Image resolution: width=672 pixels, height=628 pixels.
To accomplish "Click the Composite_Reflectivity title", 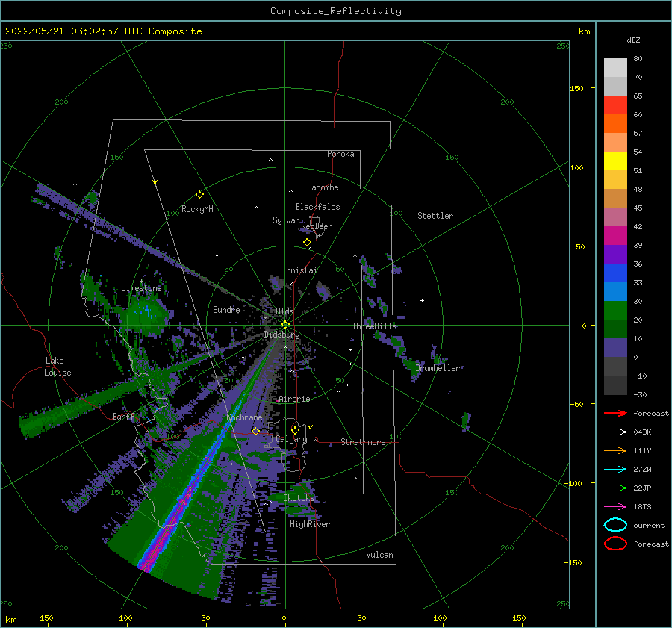I will 336,11.
